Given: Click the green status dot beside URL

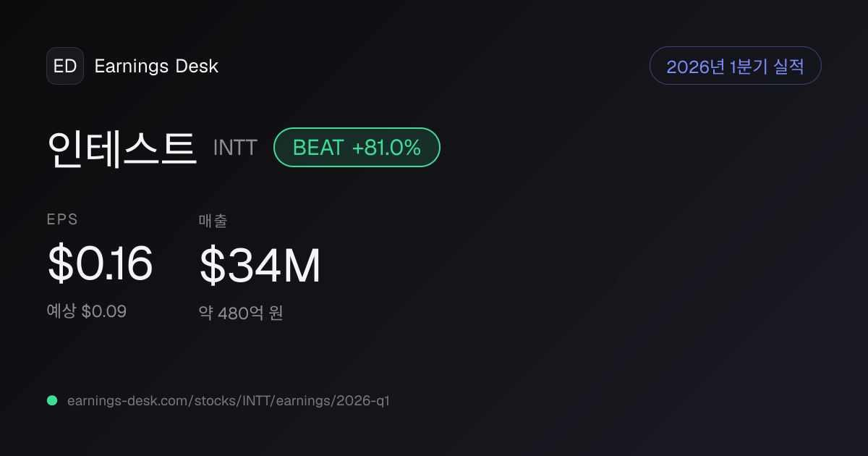Looking at the screenshot, I should [52, 400].
